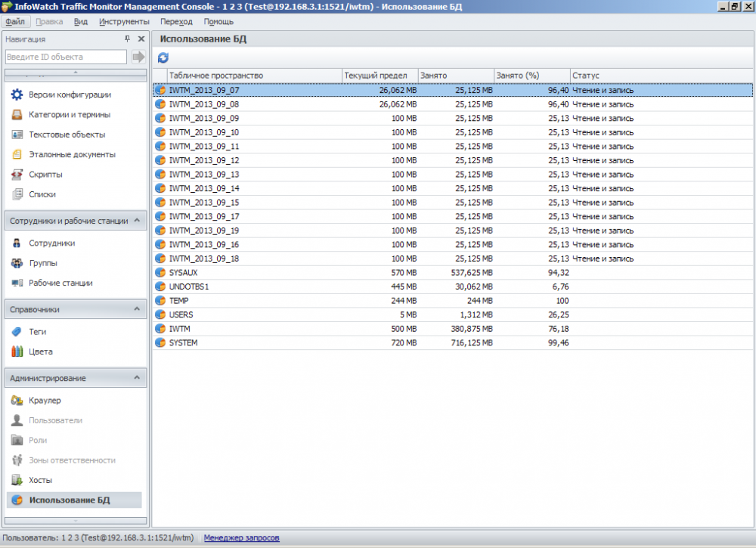
Task: Select row IWTM_2013_09_09
Action: (x=453, y=118)
